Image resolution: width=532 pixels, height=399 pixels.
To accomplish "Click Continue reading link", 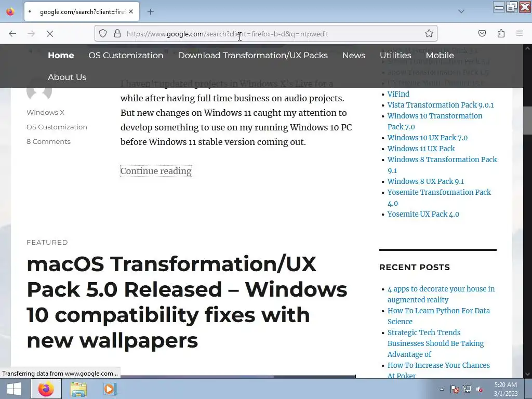I will [156, 171].
